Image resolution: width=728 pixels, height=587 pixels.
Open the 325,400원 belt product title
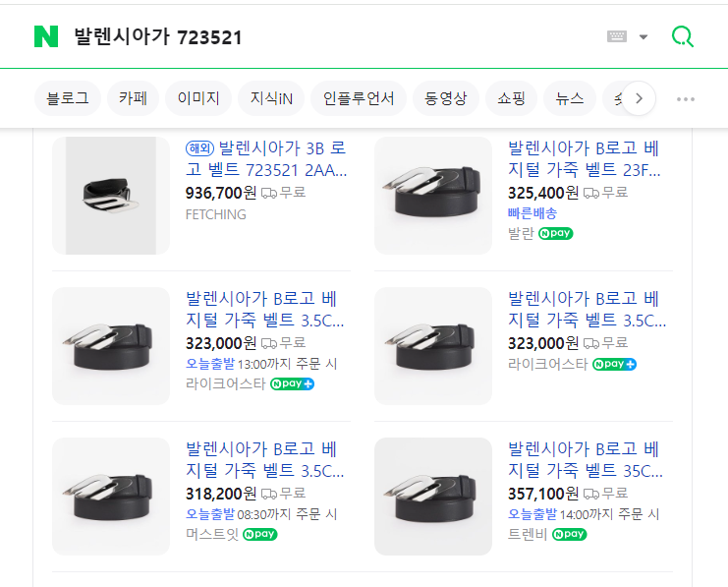coord(585,159)
